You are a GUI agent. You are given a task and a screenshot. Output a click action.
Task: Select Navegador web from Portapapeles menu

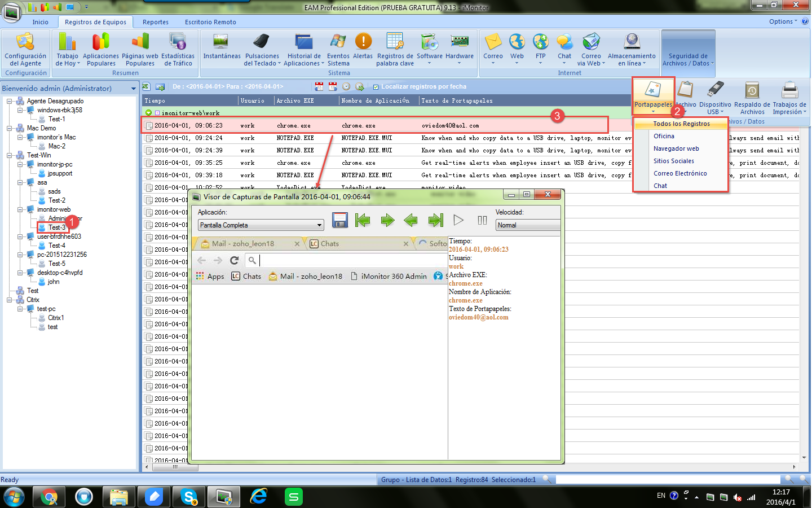pos(676,148)
